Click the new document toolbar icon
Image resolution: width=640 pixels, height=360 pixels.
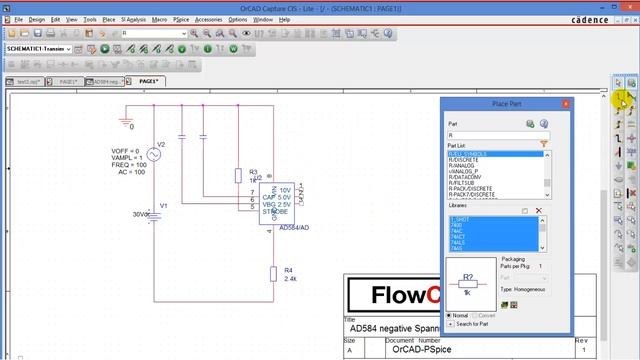(x=11, y=33)
